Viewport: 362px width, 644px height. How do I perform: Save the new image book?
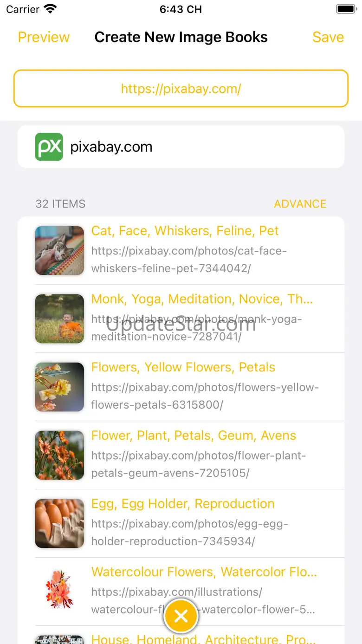pos(328,37)
